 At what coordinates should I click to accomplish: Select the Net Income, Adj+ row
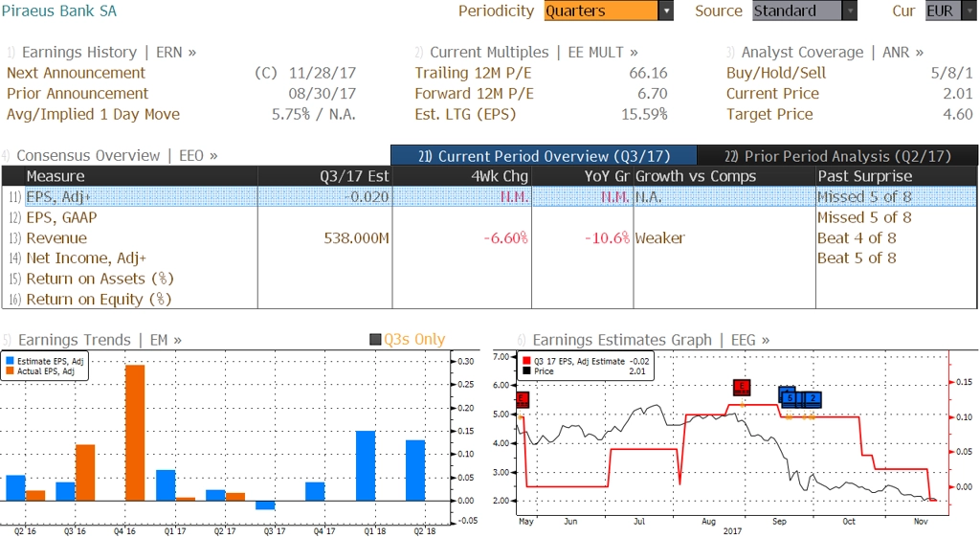click(x=489, y=258)
